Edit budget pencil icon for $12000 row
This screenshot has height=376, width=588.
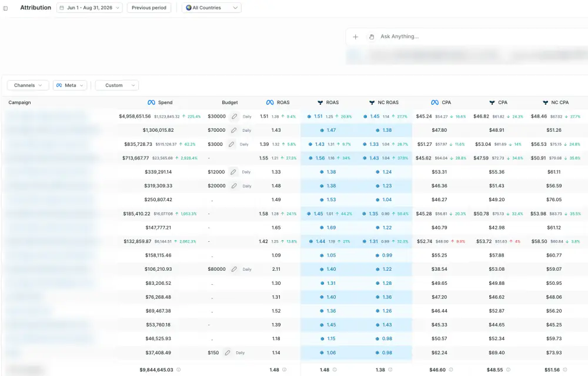pos(233,172)
